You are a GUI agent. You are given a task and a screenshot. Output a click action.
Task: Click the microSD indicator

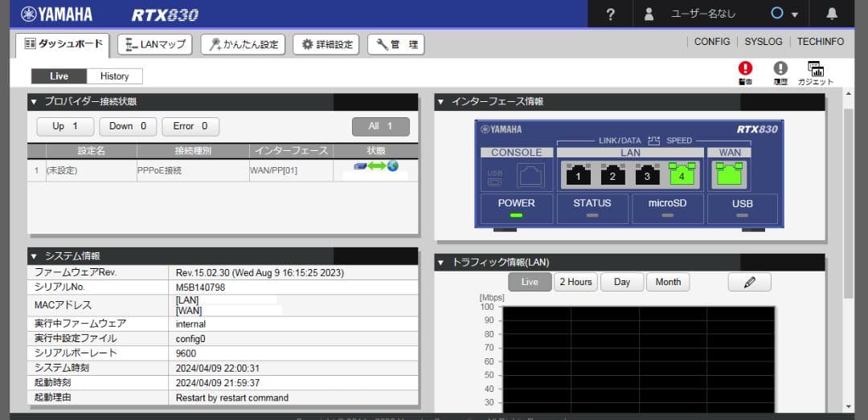click(667, 214)
